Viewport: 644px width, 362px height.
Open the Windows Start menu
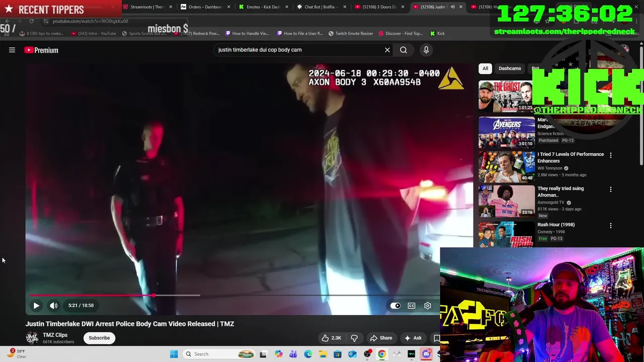pyautogui.click(x=174, y=354)
